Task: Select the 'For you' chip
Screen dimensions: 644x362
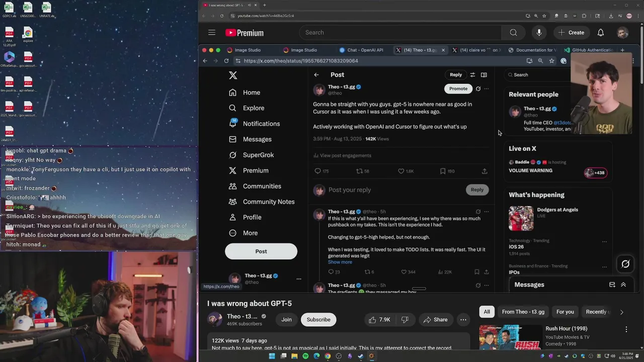Action: pos(565,312)
